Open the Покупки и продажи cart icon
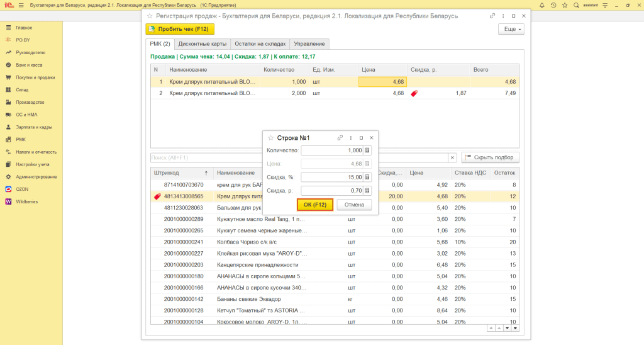 click(x=8, y=77)
